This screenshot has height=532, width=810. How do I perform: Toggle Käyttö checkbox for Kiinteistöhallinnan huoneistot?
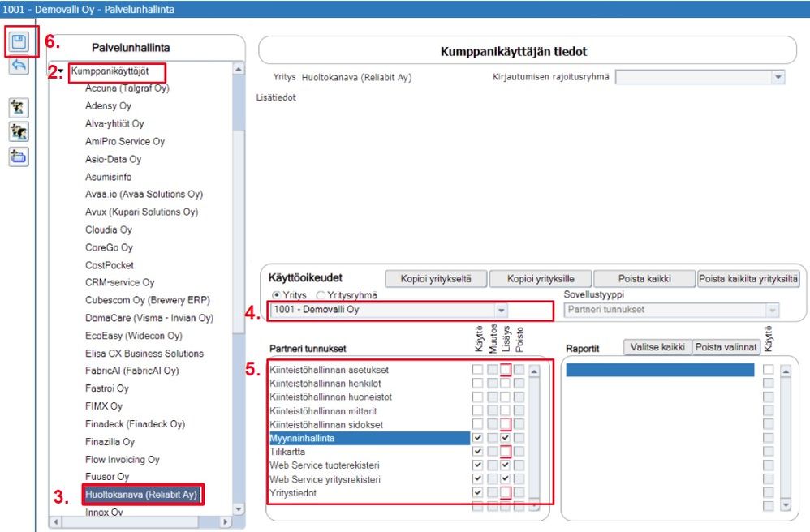[477, 397]
